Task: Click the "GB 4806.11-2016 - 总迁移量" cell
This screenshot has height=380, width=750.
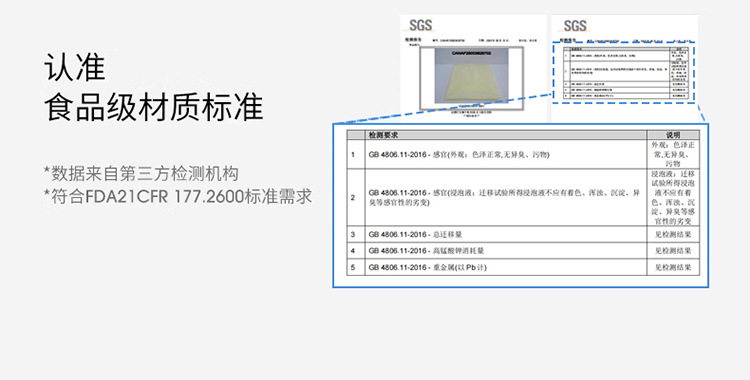Action: (506, 235)
